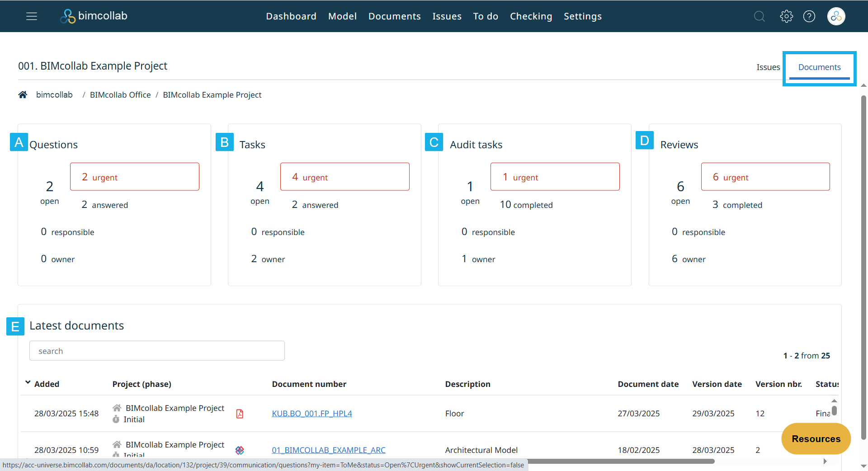Viewport: 868px width, 471px height.
Task: Click the page vertical scrollbar
Action: (x=863, y=267)
